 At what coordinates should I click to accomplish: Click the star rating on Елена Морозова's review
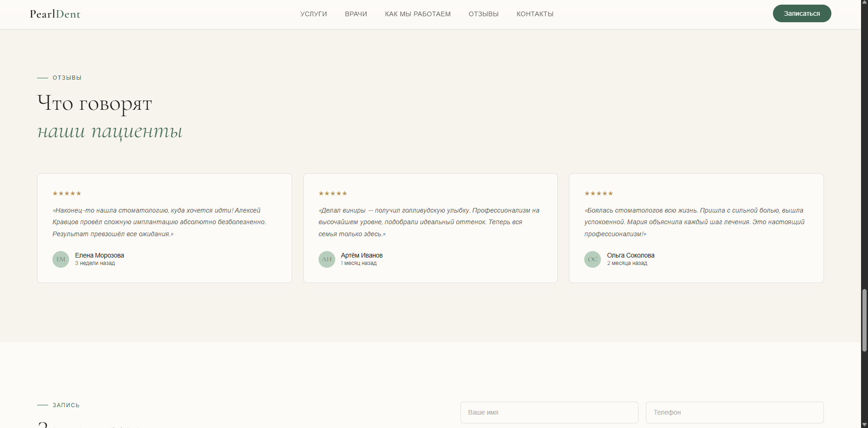(67, 193)
